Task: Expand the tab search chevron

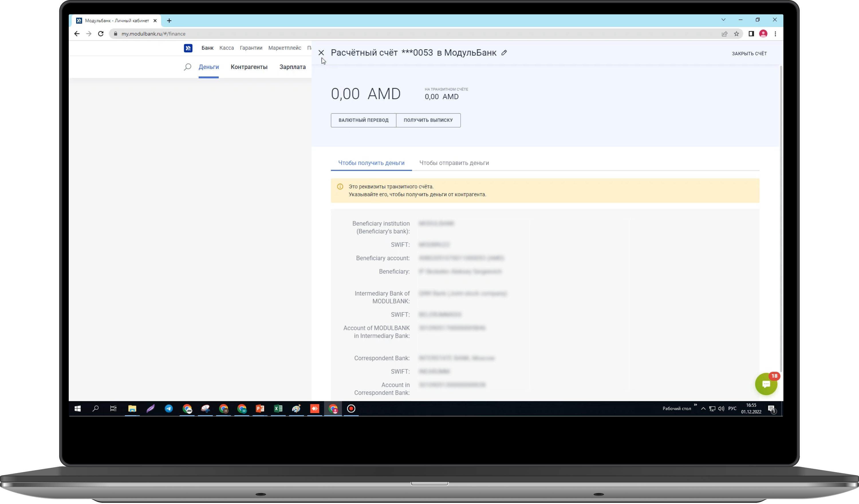Action: pyautogui.click(x=723, y=20)
